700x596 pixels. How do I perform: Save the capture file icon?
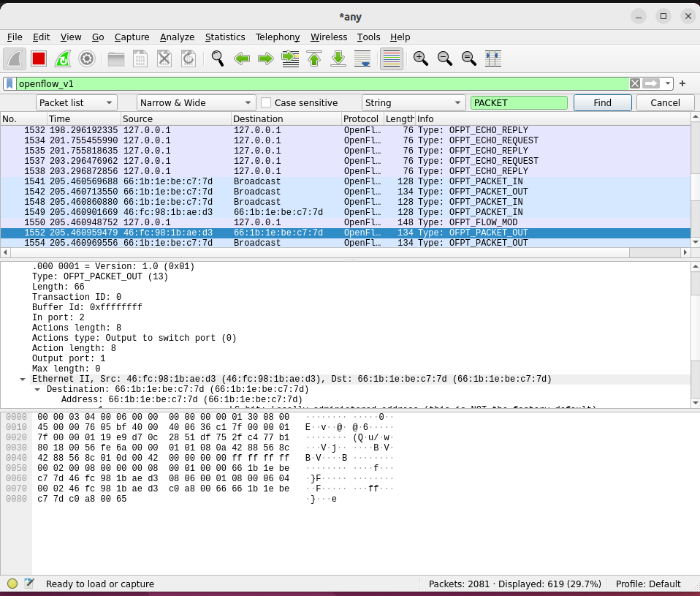[x=140, y=59]
